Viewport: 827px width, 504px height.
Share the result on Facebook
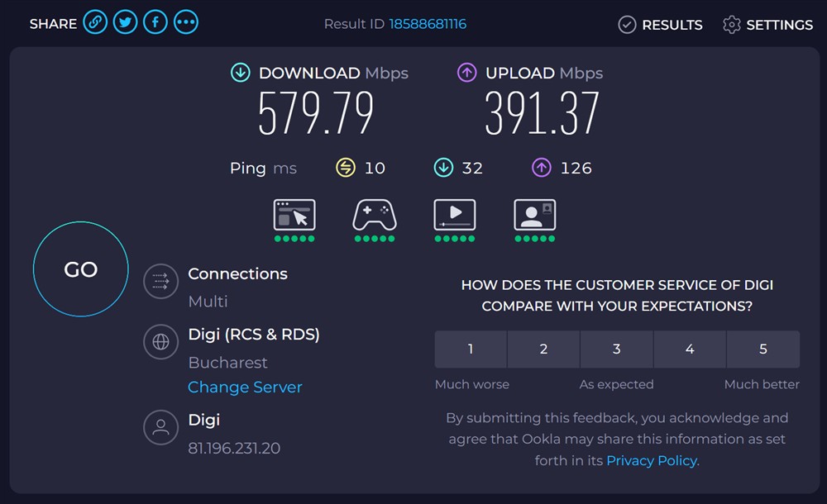pyautogui.click(x=155, y=22)
